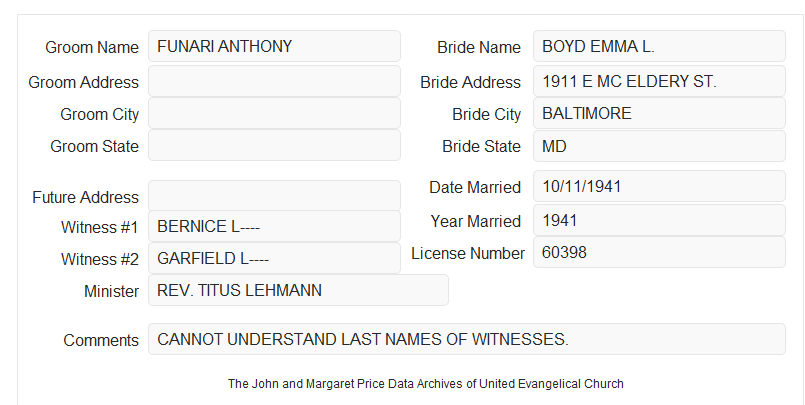
Task: Click the License Number label
Action: [468, 254]
